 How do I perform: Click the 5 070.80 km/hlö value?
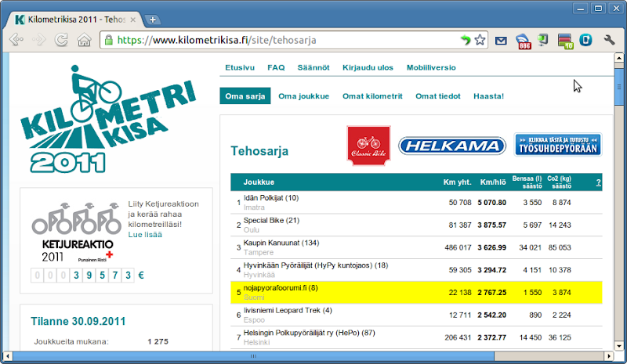(492, 203)
